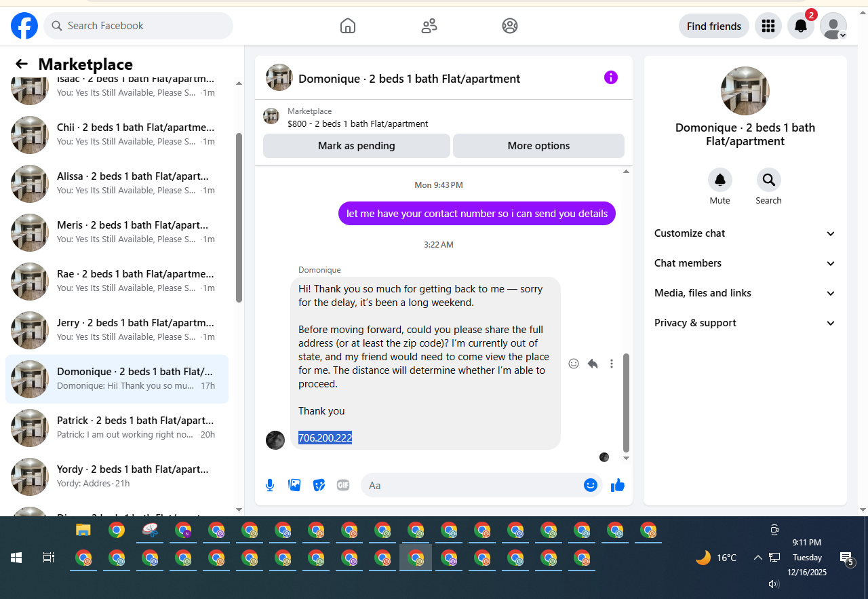Click the listing photo in the right panel
This screenshot has height=599, width=868.
tap(745, 91)
